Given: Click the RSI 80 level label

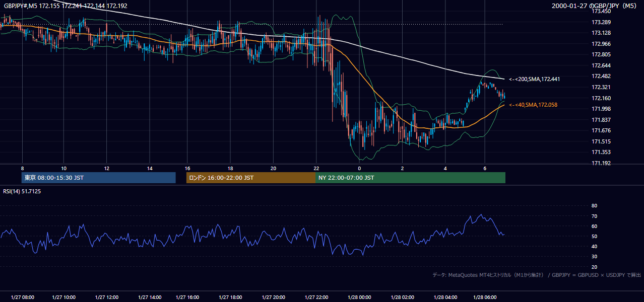Looking at the screenshot, I should pos(594,206).
